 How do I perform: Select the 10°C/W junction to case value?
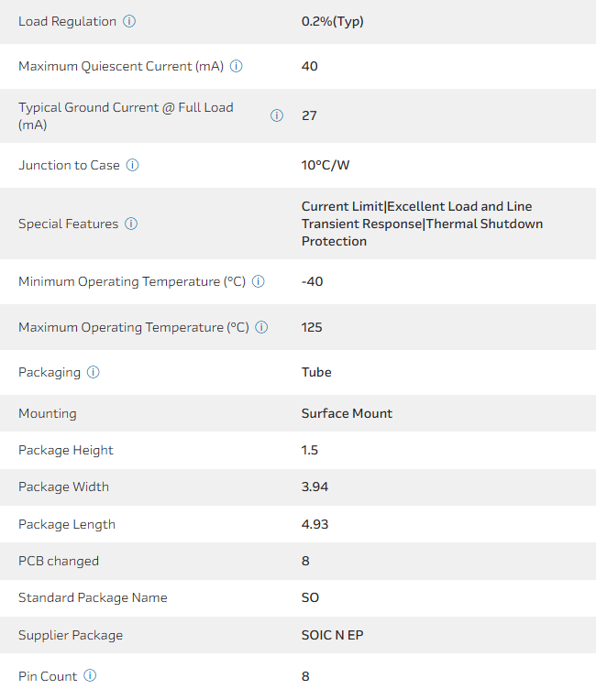pyautogui.click(x=326, y=165)
